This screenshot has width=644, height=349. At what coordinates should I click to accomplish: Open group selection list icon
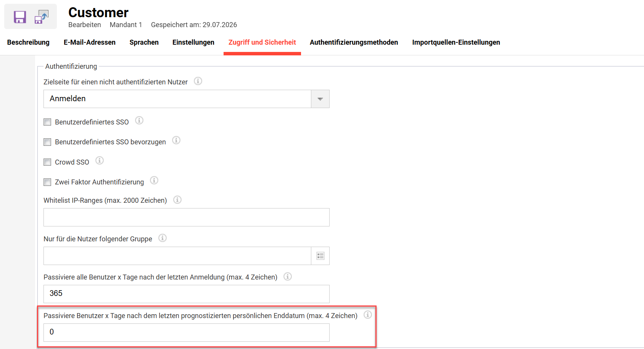(320, 256)
